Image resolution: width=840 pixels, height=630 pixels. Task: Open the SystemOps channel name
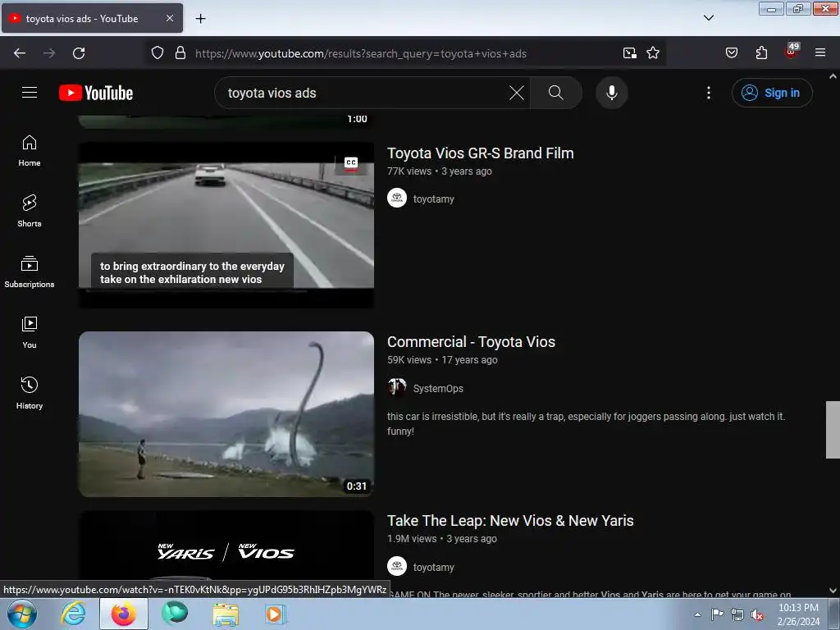pos(438,388)
